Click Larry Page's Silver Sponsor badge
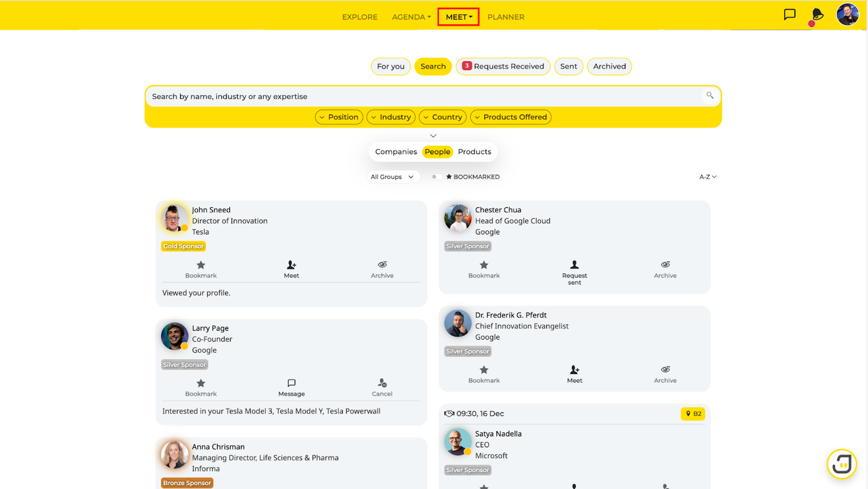The height and width of the screenshot is (489, 868). coord(184,365)
